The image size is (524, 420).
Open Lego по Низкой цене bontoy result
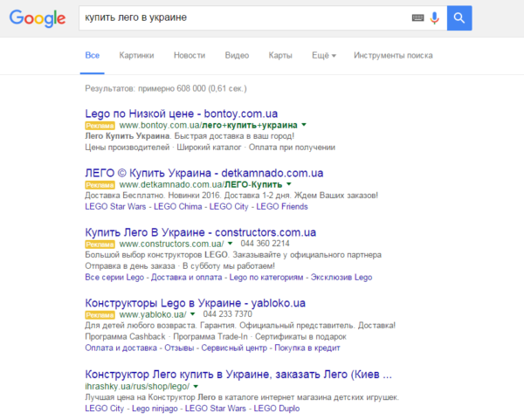(181, 114)
